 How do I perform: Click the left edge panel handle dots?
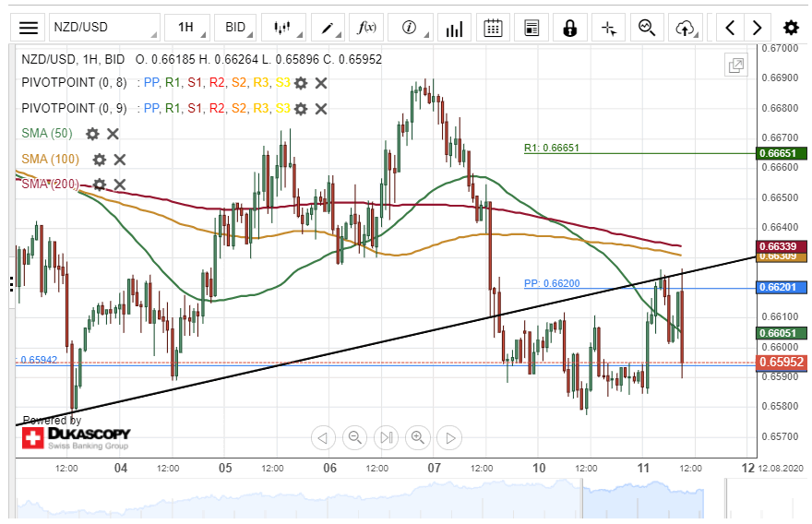(11, 284)
